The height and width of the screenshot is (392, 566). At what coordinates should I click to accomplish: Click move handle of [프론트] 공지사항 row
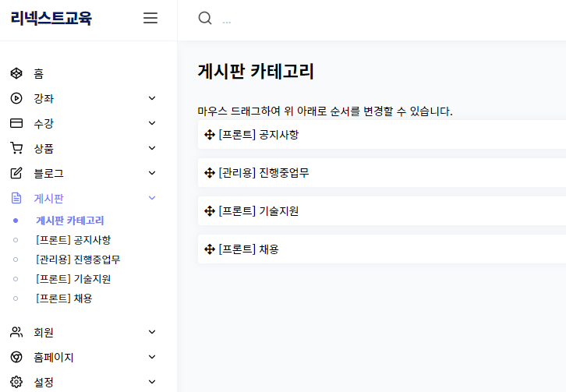[210, 135]
